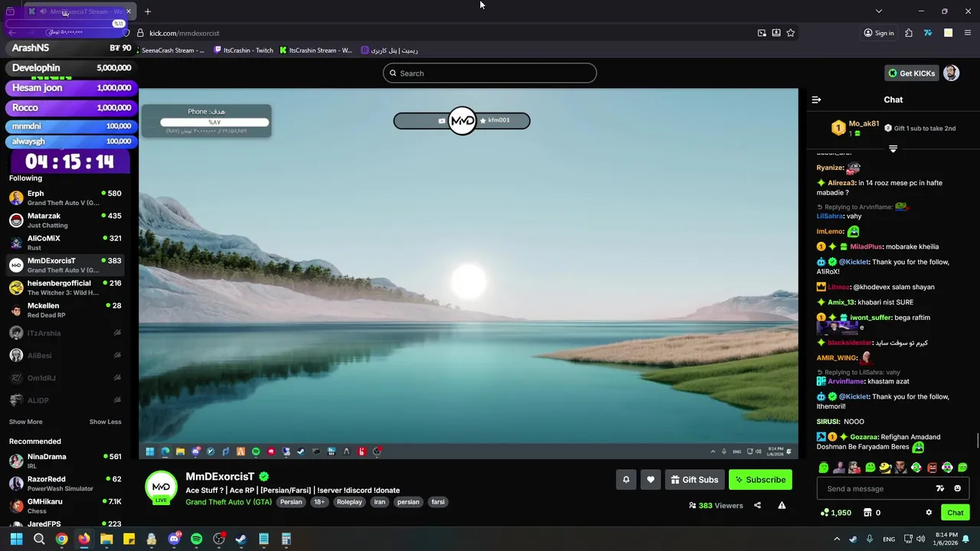The width and height of the screenshot is (980, 551).
Task: Open NinaDrama recommended channel
Action: [65, 461]
